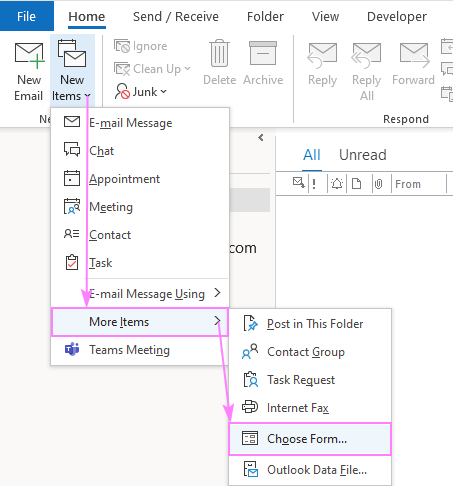Sort by attachment paperclip column
453x486 pixels.
pyautogui.click(x=379, y=184)
